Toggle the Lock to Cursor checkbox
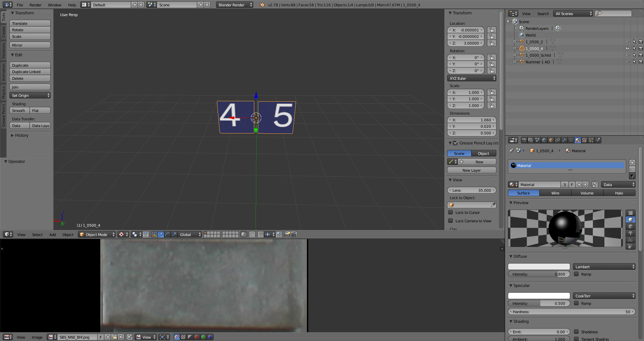This screenshot has width=644, height=341. pos(451,212)
